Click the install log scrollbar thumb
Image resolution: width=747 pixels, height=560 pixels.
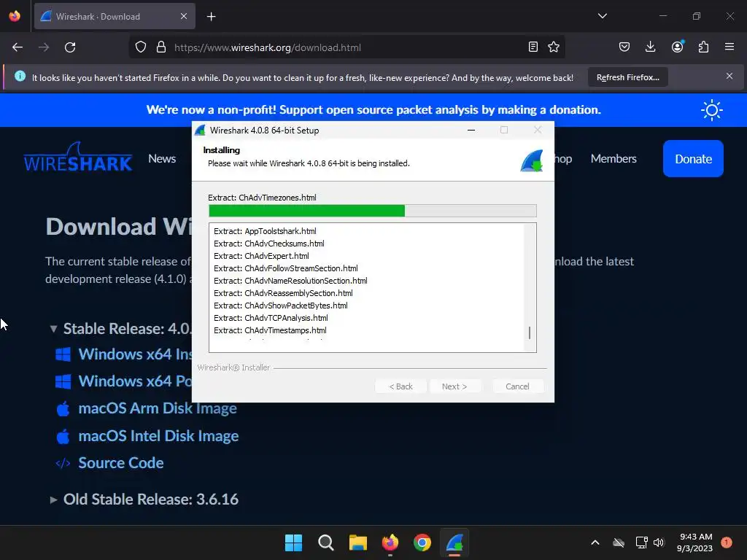coord(530,332)
